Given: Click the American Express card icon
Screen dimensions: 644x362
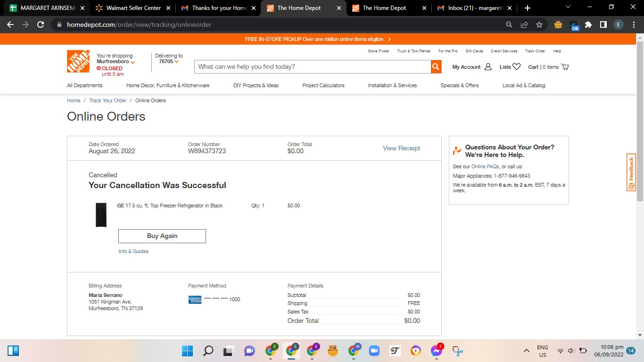Looking at the screenshot, I should [195, 300].
